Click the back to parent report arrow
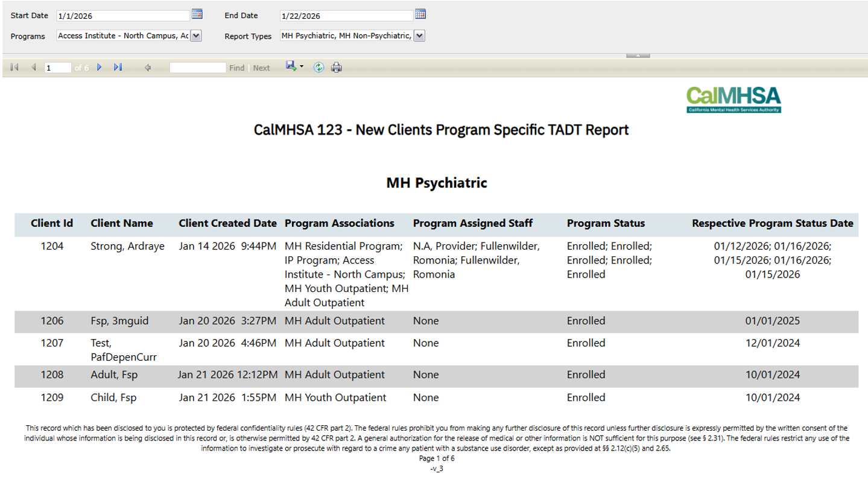 147,68
